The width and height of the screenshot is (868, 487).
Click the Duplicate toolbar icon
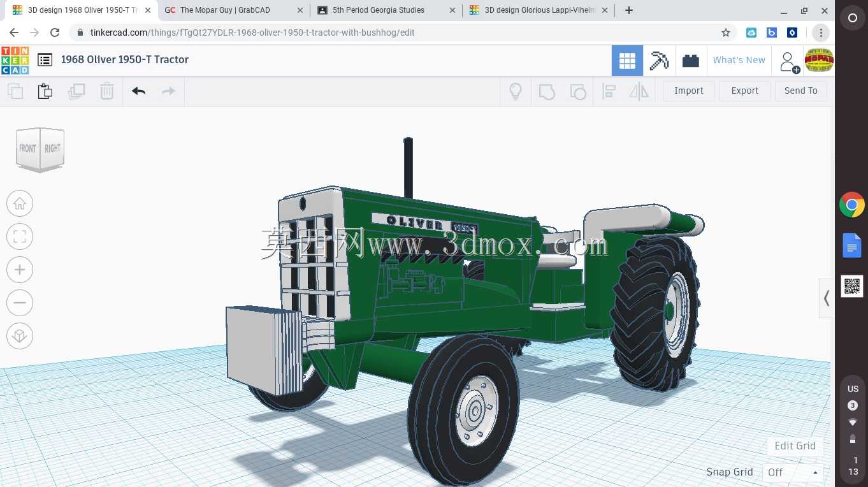click(76, 91)
